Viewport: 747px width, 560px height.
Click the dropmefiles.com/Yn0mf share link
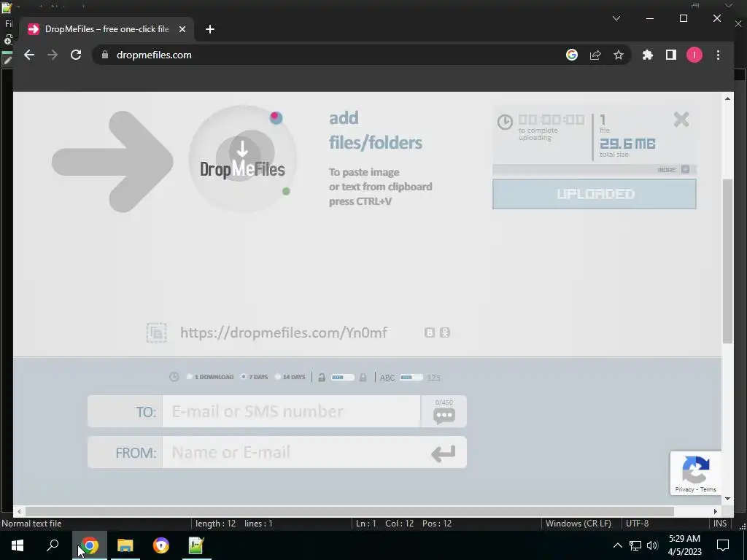coord(284,332)
